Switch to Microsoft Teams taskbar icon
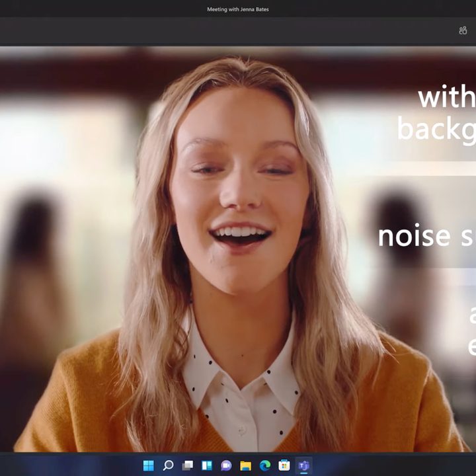476x476 pixels. pyautogui.click(x=304, y=465)
